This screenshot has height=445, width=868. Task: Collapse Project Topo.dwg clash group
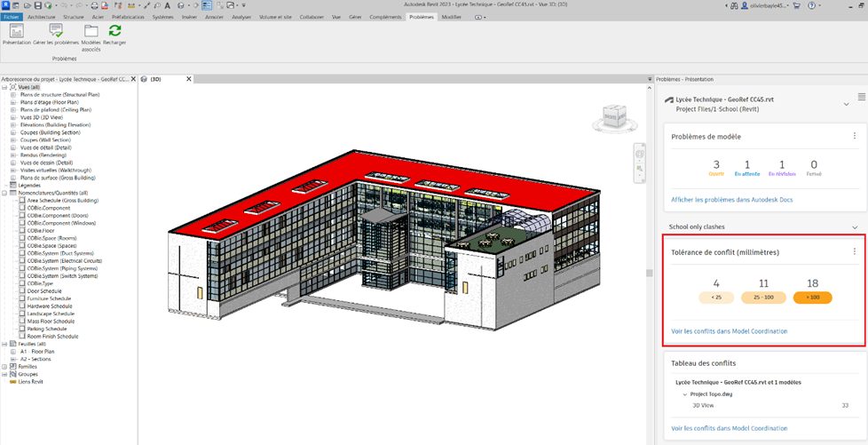click(x=684, y=394)
